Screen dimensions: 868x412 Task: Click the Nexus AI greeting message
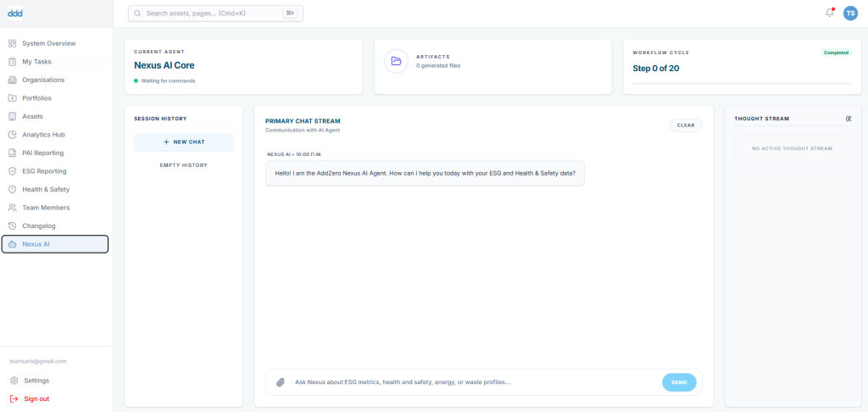coord(425,173)
